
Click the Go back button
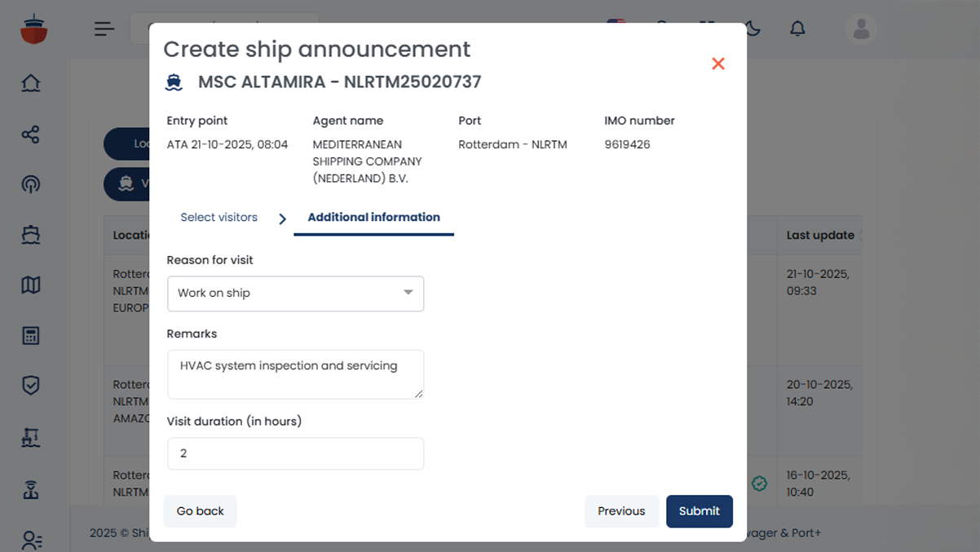[200, 511]
